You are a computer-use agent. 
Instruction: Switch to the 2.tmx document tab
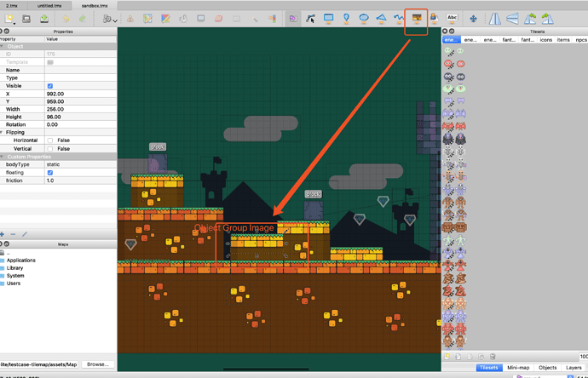[12, 6]
